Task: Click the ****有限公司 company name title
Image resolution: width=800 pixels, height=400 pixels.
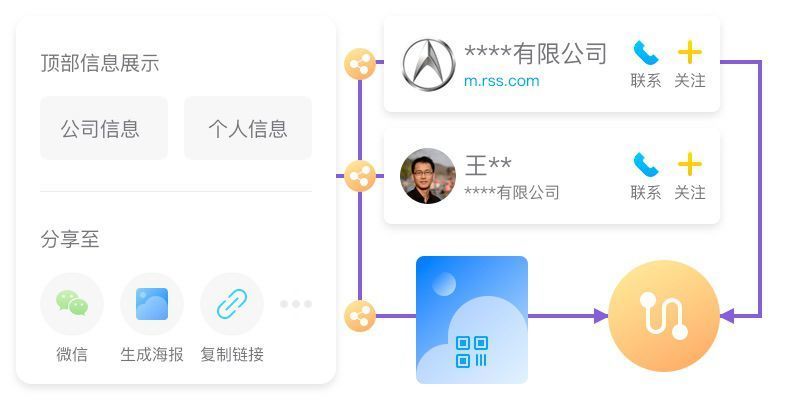Action: point(535,54)
